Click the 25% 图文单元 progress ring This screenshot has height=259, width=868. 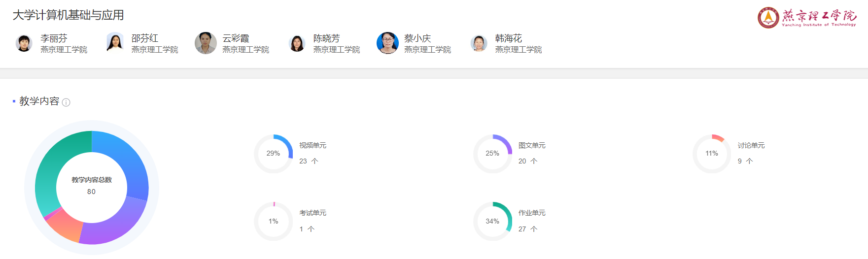click(492, 154)
